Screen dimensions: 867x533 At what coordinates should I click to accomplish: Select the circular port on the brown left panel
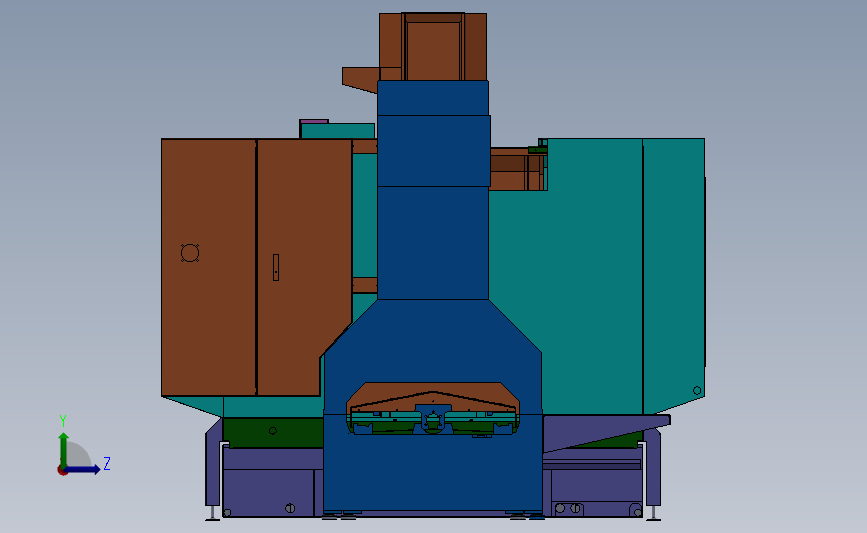[190, 253]
